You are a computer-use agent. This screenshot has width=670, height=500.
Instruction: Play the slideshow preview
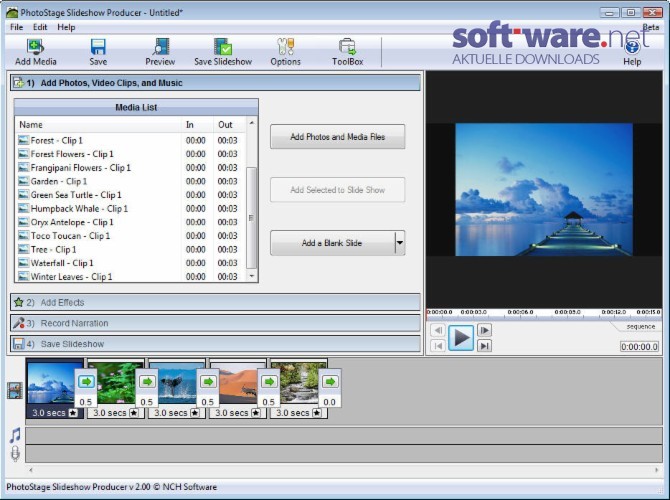tap(461, 338)
